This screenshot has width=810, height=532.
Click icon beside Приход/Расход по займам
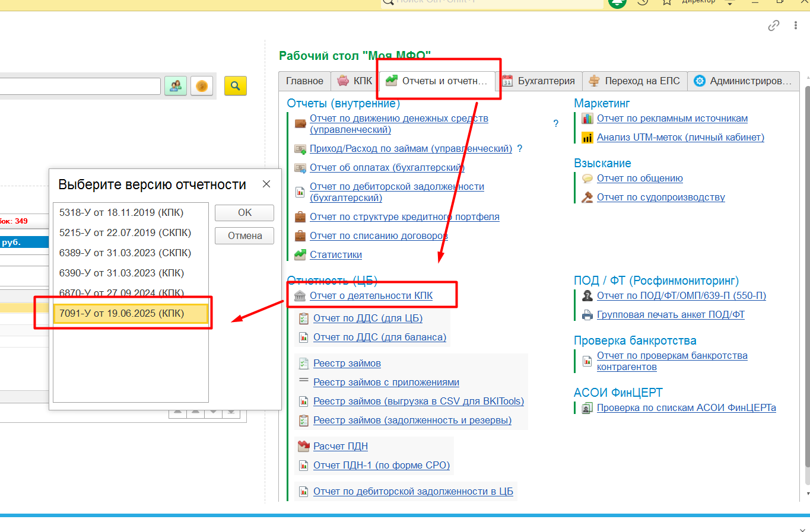pos(300,149)
